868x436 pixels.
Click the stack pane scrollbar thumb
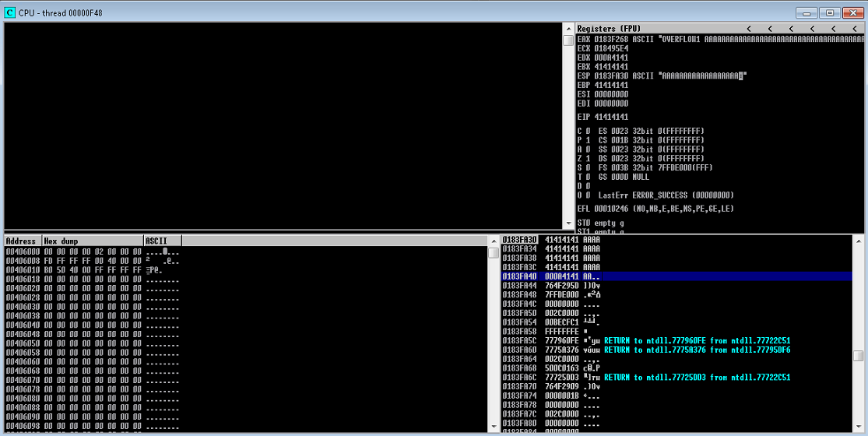click(x=858, y=356)
